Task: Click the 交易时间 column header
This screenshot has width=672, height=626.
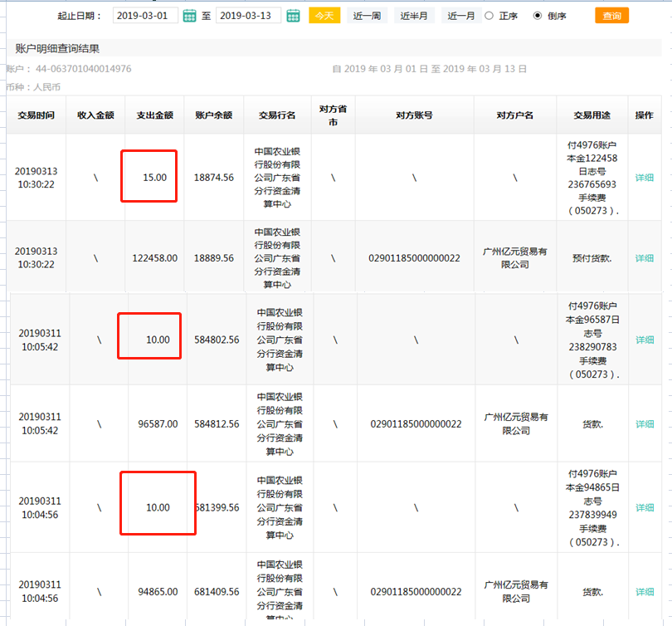Action: tap(36, 115)
